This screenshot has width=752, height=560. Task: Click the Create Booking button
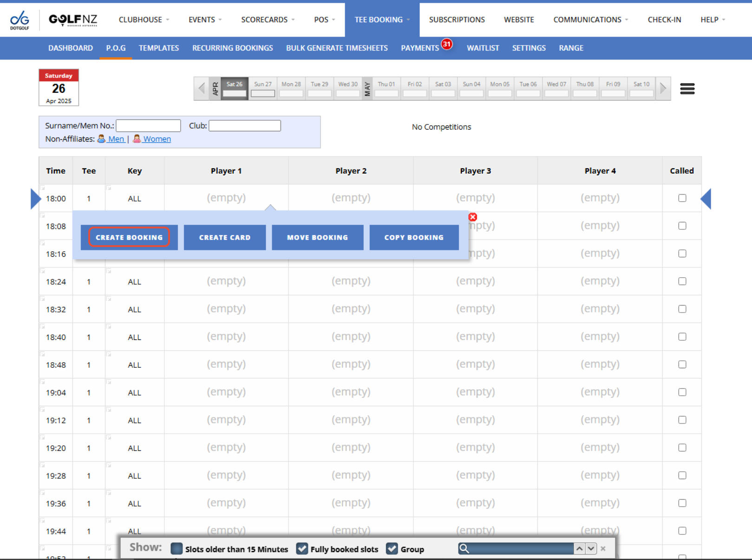coord(129,237)
